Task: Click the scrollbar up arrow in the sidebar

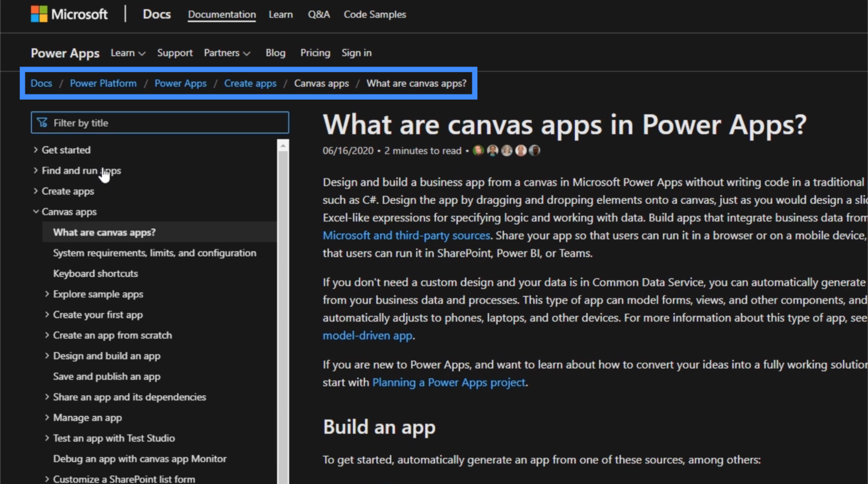Action: 283,146
